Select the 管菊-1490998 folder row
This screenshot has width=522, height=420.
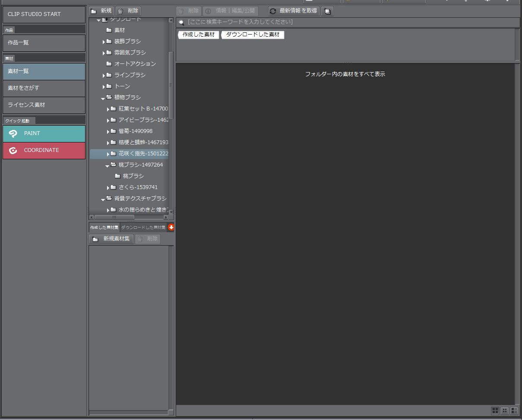[129, 131]
